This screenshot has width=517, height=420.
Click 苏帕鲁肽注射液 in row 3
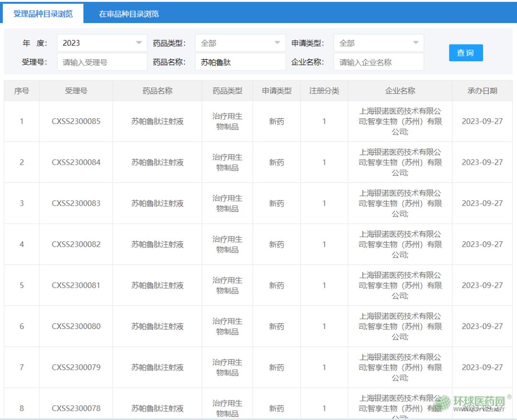tap(157, 203)
